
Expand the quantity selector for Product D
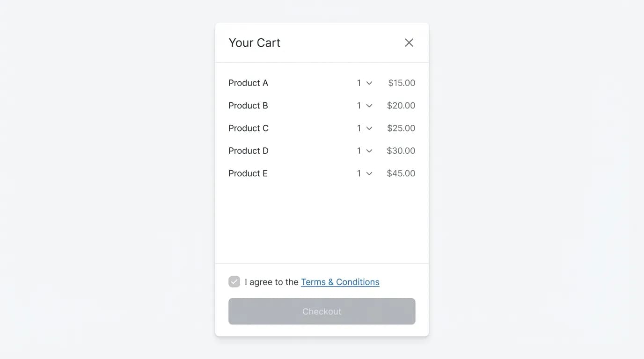(365, 151)
